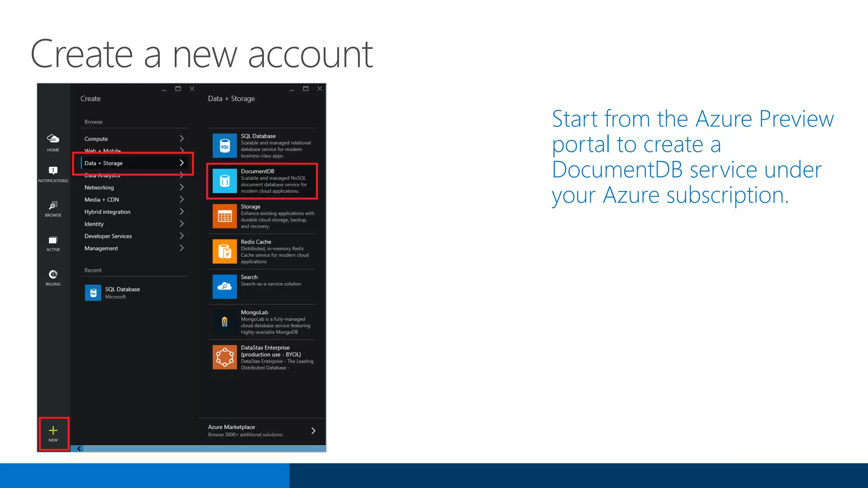Expand the Compute category chevron
Image resolution: width=868 pixels, height=488 pixels.
coord(181,139)
